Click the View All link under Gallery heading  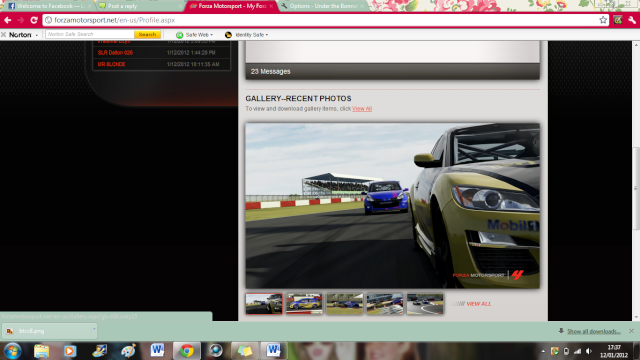(x=362, y=109)
